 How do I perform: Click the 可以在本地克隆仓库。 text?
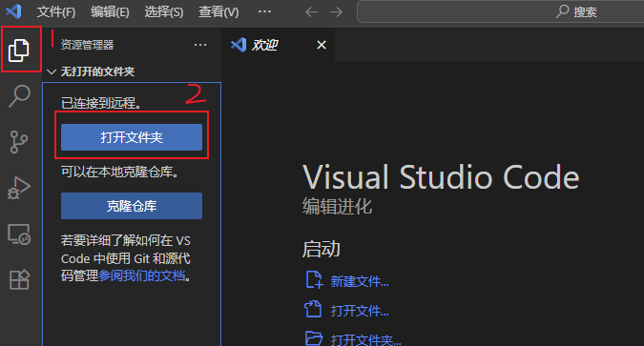coord(120,172)
